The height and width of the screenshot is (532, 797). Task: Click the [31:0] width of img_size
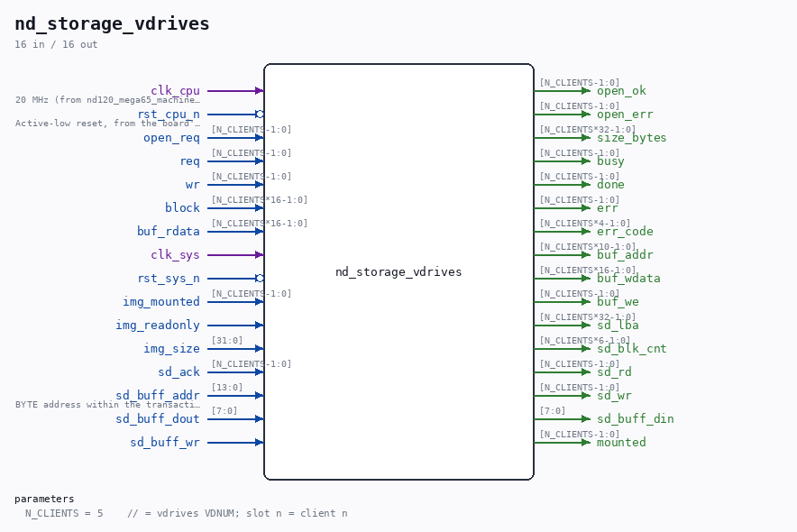click(x=227, y=341)
